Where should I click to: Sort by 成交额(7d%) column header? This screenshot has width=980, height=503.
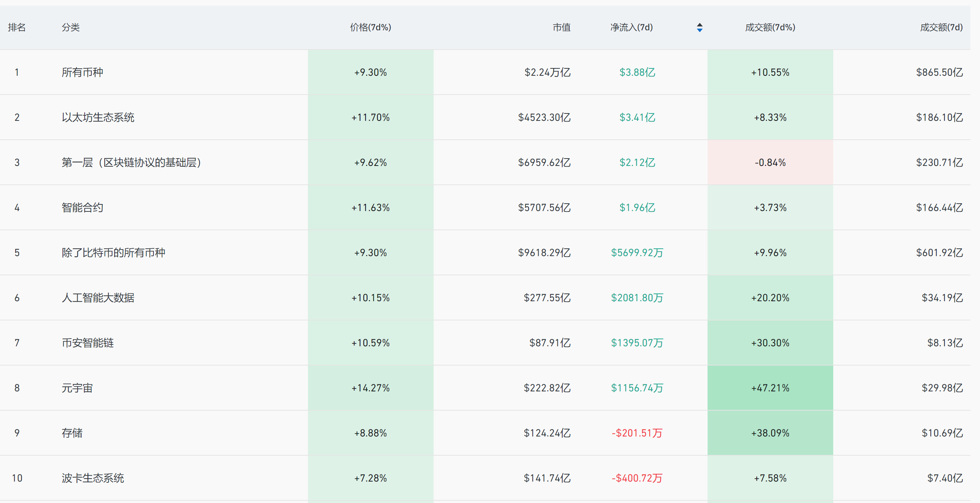pyautogui.click(x=770, y=27)
